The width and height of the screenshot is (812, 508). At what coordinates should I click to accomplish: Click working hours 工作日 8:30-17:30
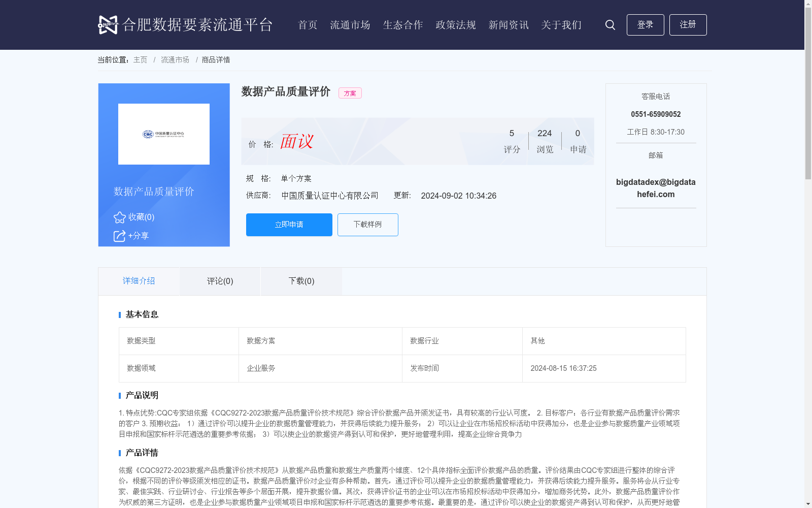(x=656, y=132)
